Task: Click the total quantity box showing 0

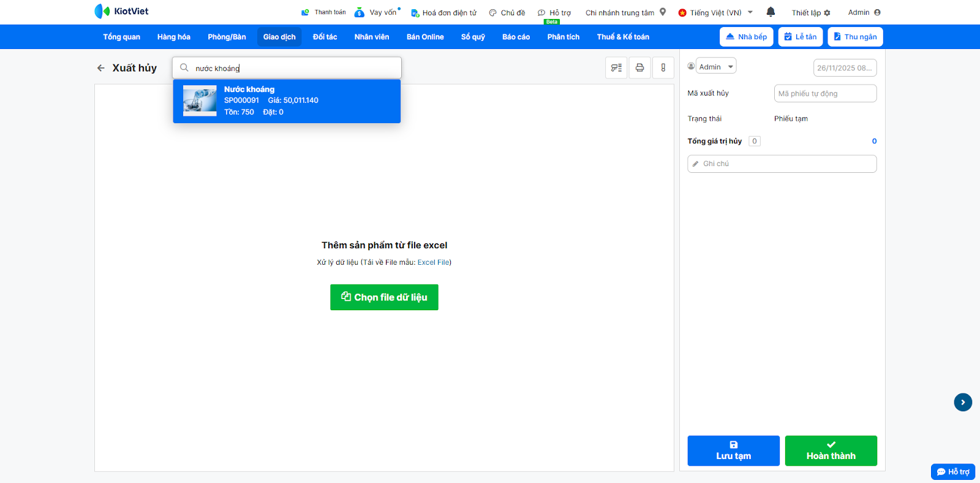Action: (x=755, y=141)
